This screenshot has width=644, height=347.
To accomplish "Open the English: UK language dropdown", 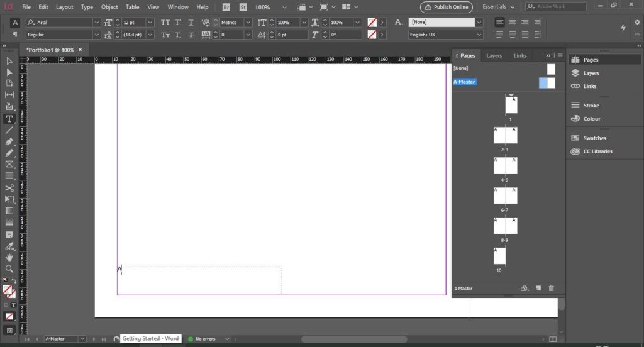I will pos(479,35).
